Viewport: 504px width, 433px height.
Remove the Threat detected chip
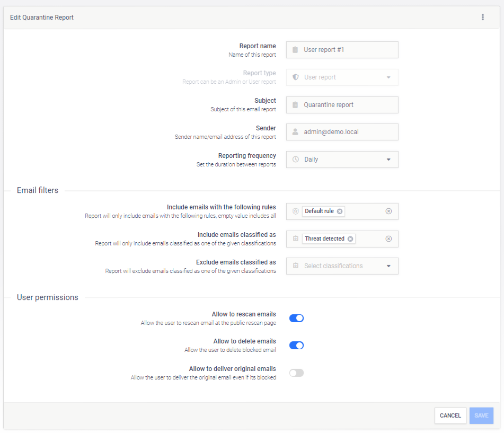coord(350,239)
